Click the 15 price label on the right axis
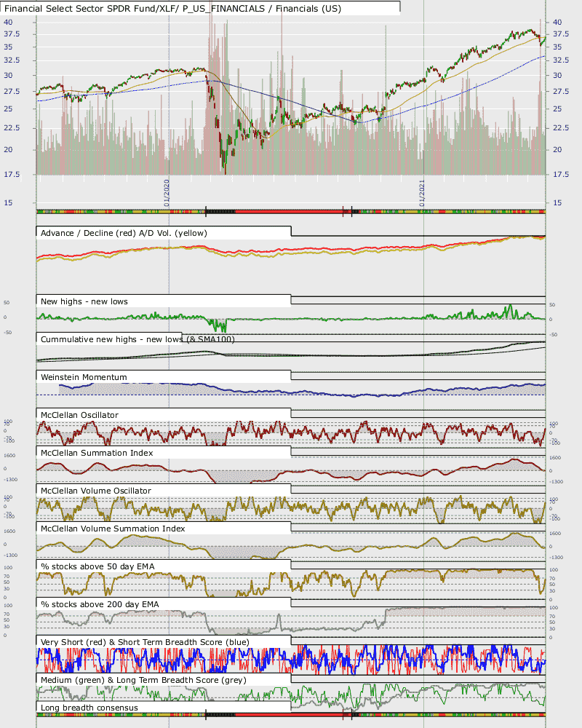The width and height of the screenshot is (582, 728). 557,202
